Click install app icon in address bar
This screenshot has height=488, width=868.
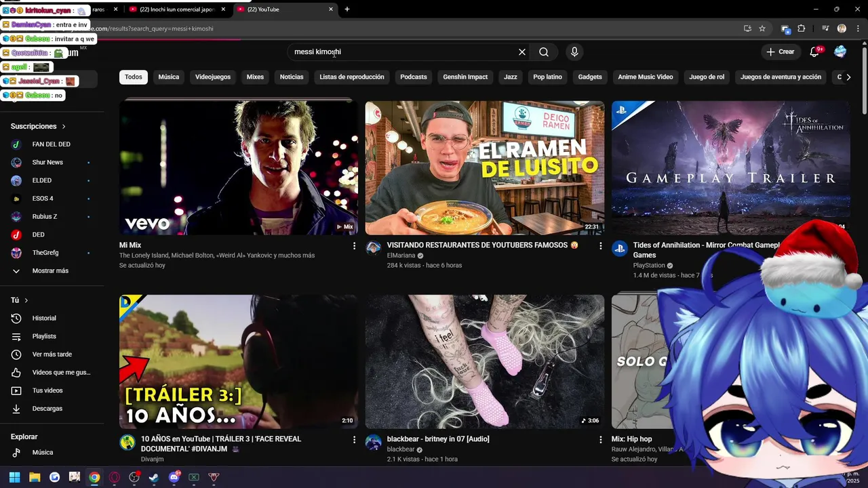747,28
